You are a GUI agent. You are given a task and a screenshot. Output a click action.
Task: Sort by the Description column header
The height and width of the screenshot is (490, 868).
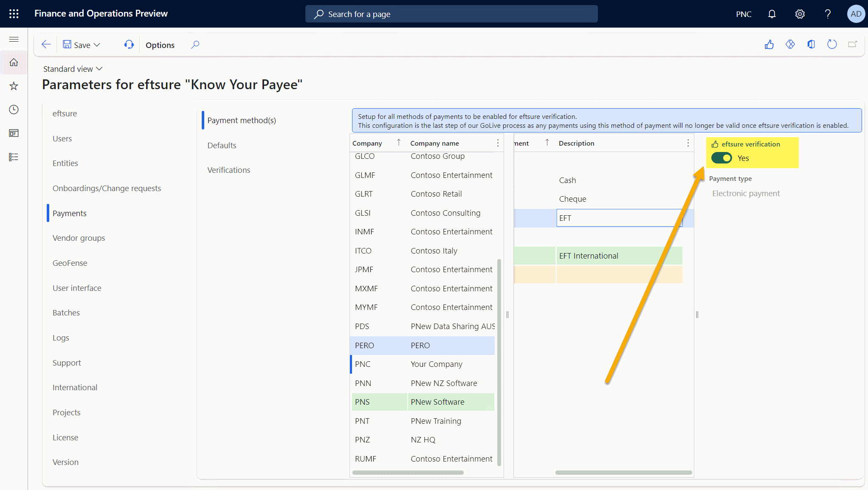coord(576,144)
